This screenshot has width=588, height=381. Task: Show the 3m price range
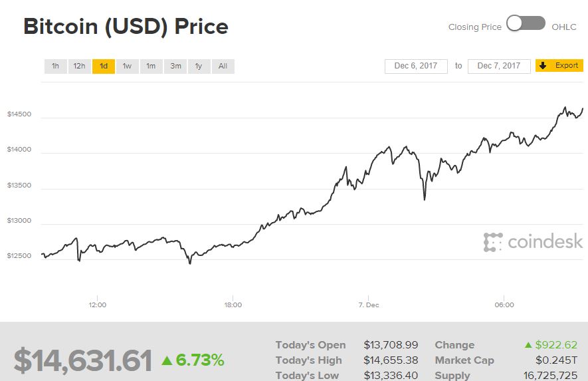click(x=175, y=66)
